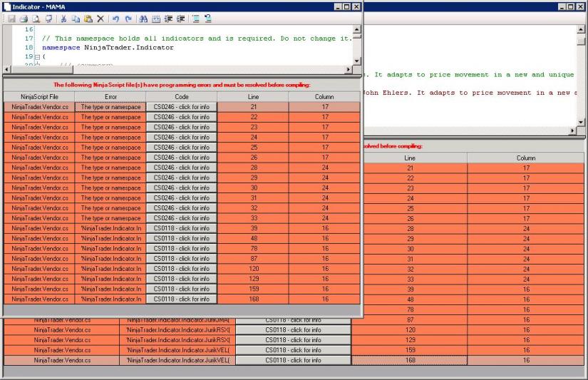Click the Redo arrow icon
Viewport: 588px width, 380px height.
click(128, 19)
